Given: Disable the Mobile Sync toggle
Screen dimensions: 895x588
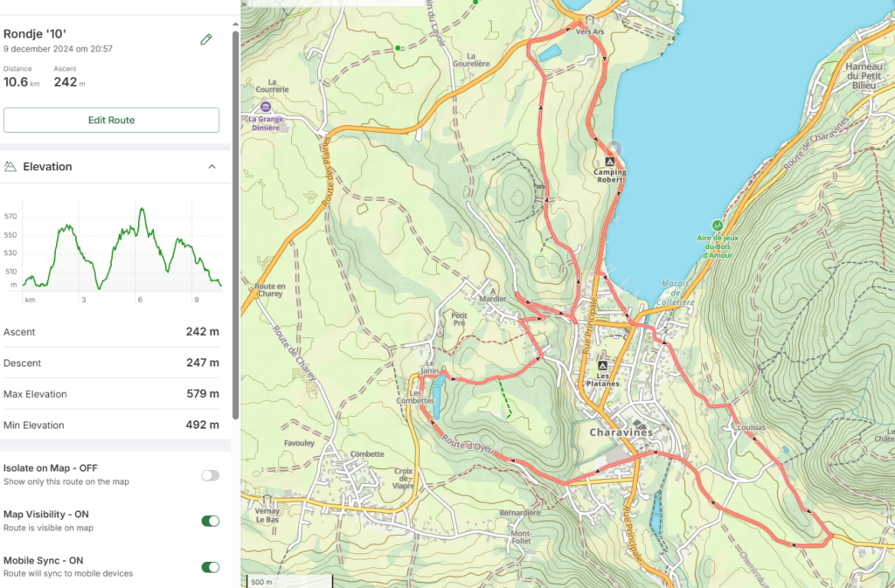Looking at the screenshot, I should [x=210, y=567].
